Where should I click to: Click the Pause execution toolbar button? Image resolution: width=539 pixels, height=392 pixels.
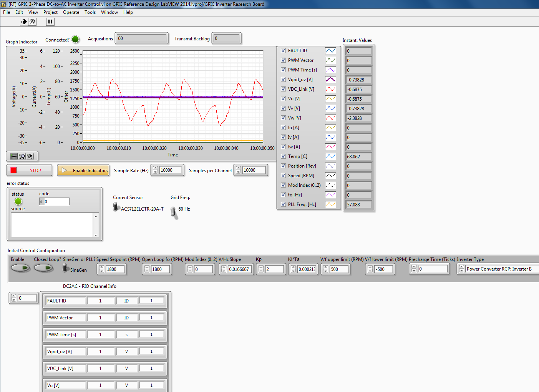tap(50, 22)
